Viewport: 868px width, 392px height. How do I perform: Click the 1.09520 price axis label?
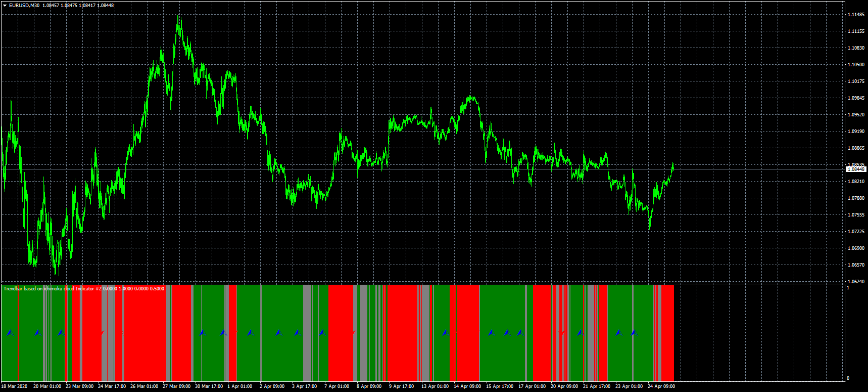click(856, 115)
